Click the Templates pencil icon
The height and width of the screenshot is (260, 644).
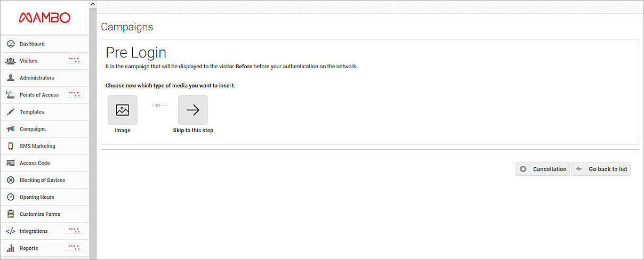point(10,112)
